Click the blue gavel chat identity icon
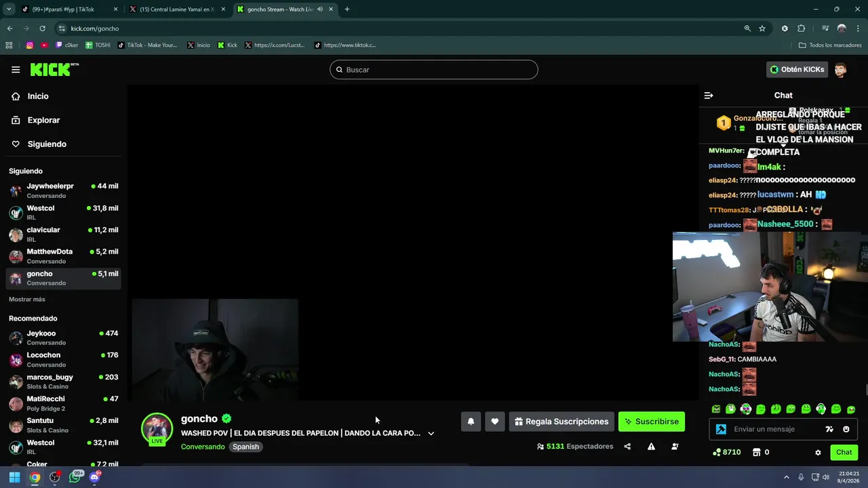 click(722, 429)
